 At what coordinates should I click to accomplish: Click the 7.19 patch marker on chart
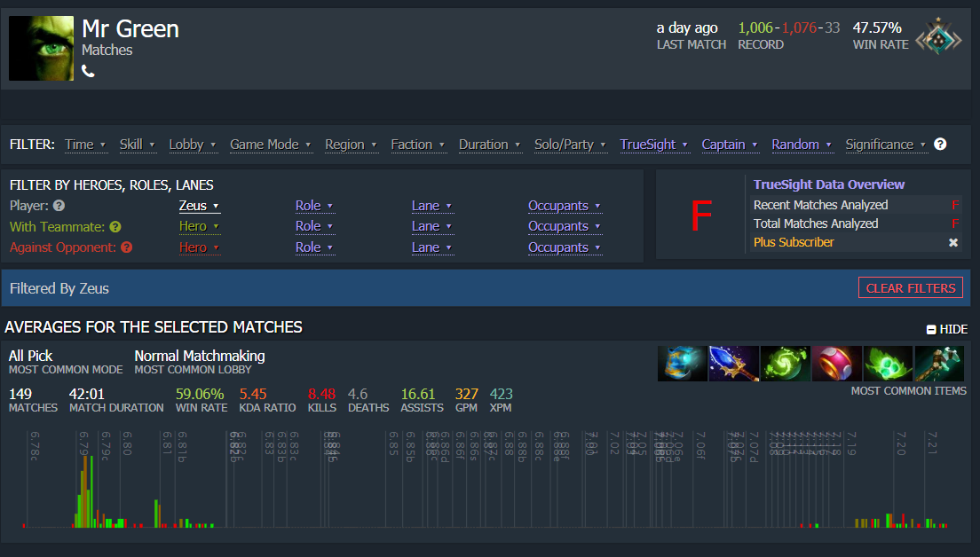tap(851, 443)
